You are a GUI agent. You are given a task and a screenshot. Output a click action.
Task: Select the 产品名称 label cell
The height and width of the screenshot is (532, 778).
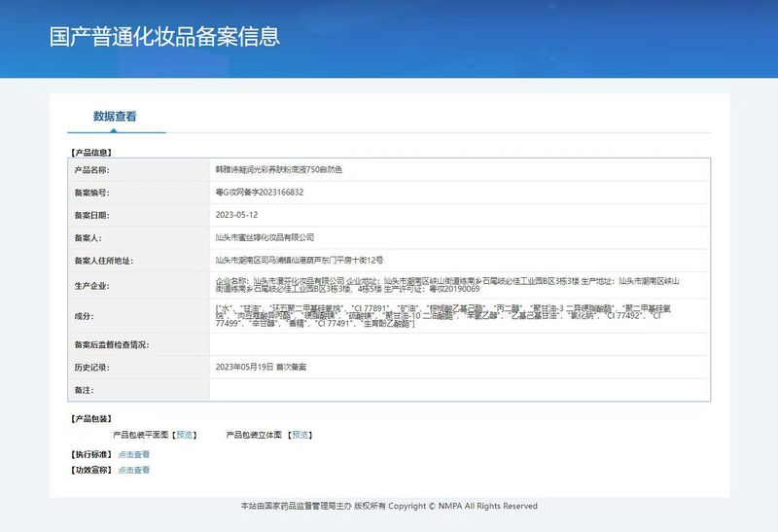pos(139,170)
